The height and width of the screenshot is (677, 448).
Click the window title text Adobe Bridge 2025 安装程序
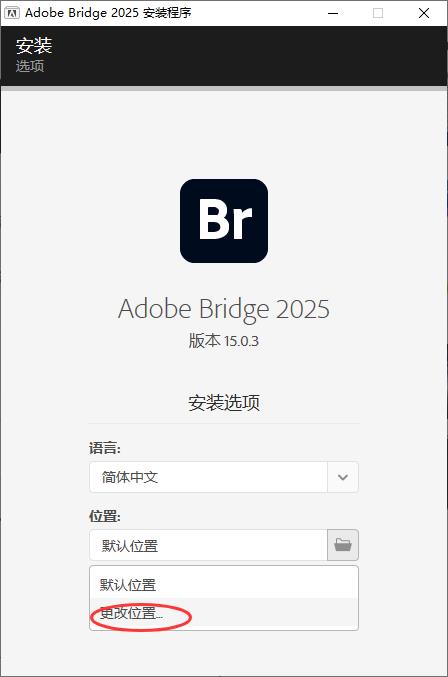pyautogui.click(x=108, y=13)
